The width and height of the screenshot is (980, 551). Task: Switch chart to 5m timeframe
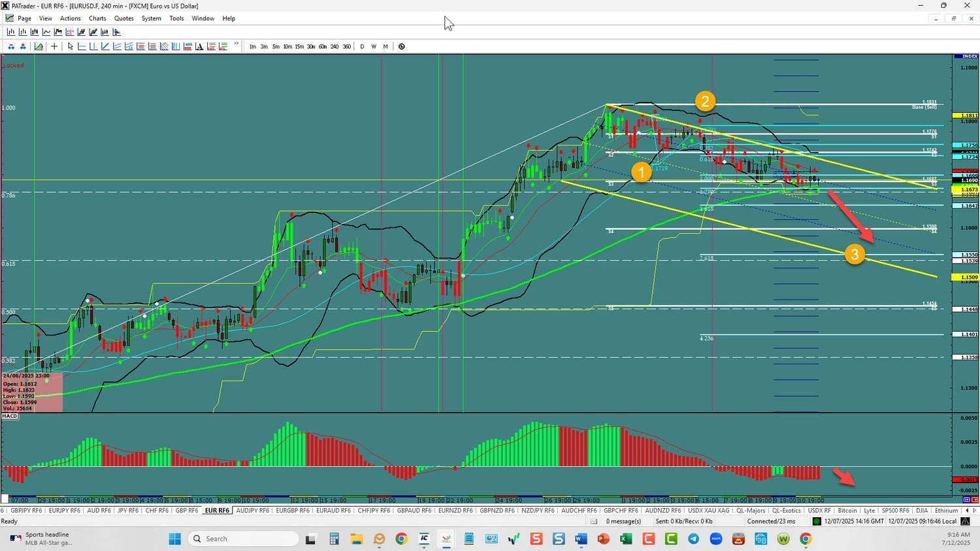276,46
